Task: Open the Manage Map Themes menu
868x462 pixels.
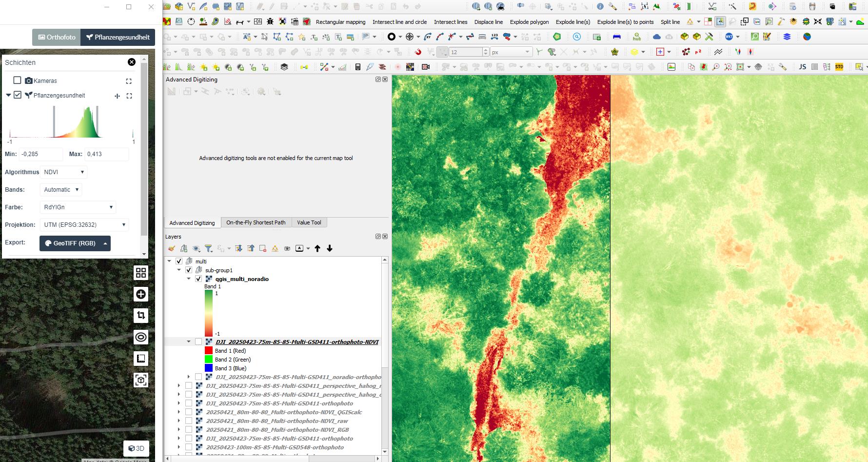Action: tap(196, 248)
